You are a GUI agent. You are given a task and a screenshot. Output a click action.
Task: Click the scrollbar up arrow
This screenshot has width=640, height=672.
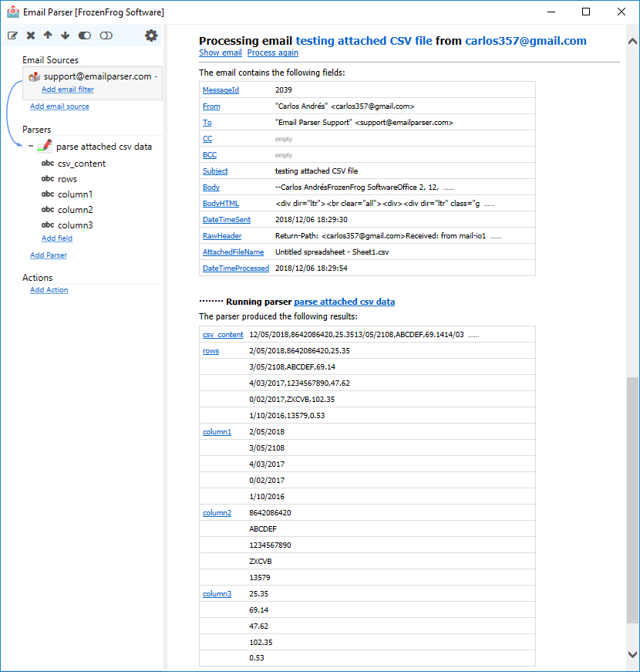pyautogui.click(x=632, y=41)
